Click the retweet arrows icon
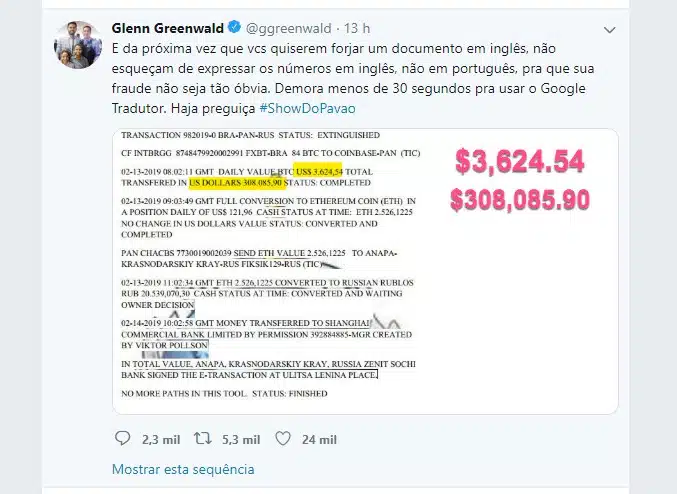This screenshot has width=677, height=494. coord(202,439)
